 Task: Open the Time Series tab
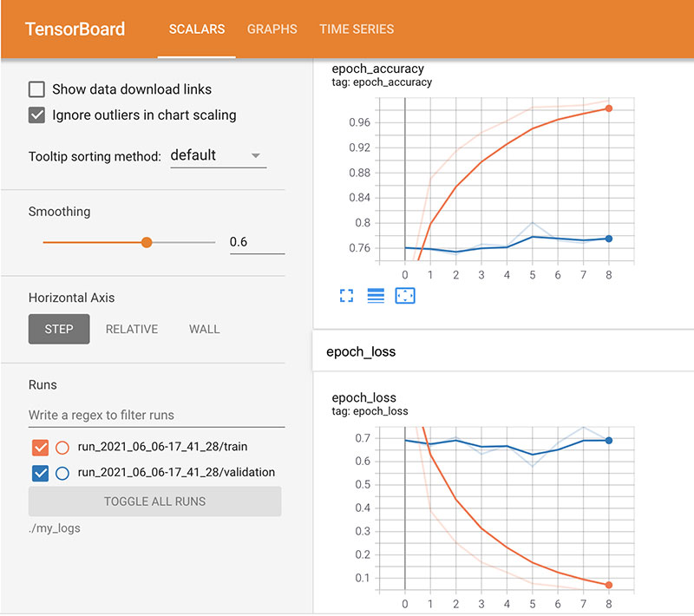[x=357, y=29]
